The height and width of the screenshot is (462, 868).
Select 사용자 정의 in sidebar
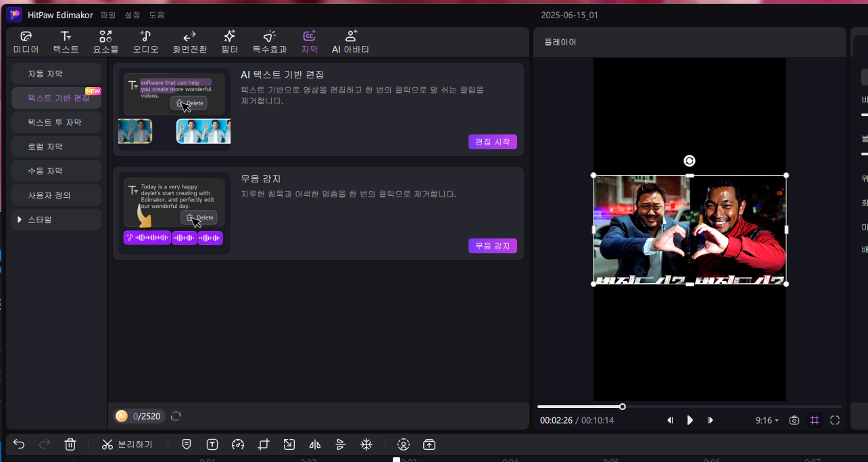56,195
